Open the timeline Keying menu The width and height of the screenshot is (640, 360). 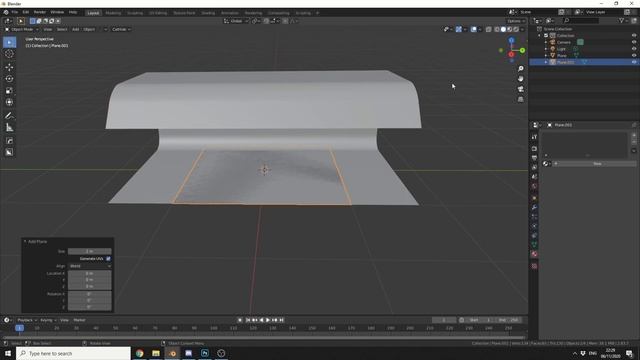48,320
